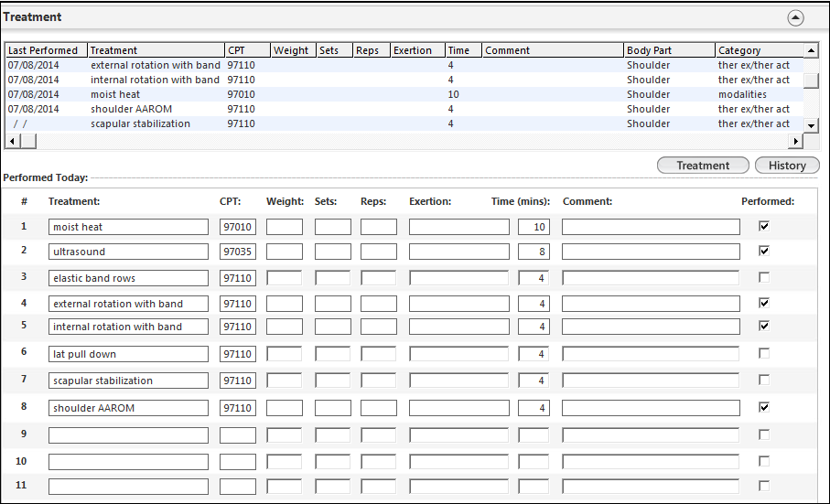Image resolution: width=830 pixels, height=504 pixels.
Task: Click the Reps field for external rotation row 4
Action: 379,304
